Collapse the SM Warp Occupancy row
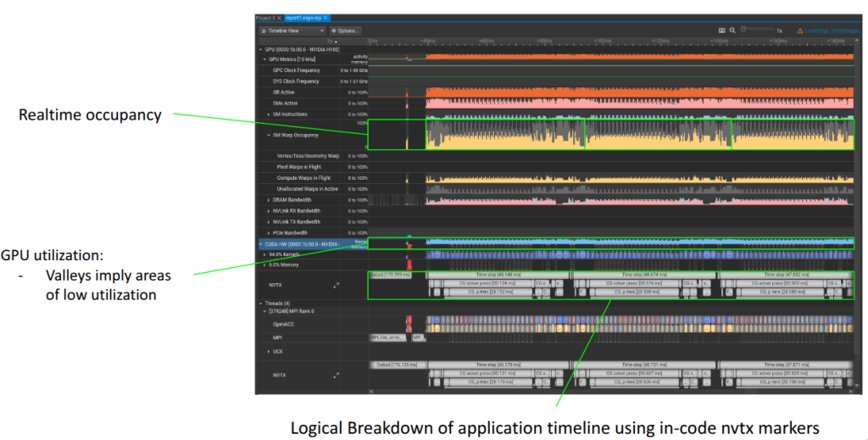 click(269, 135)
